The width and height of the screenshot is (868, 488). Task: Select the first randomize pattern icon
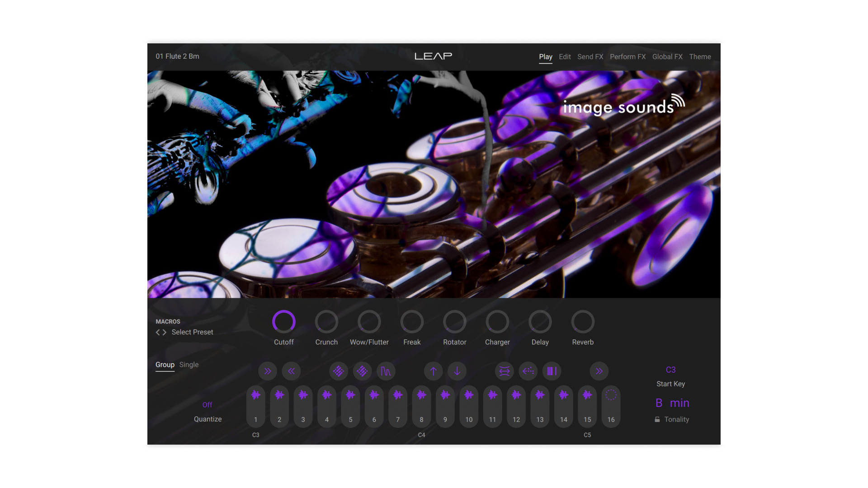338,371
